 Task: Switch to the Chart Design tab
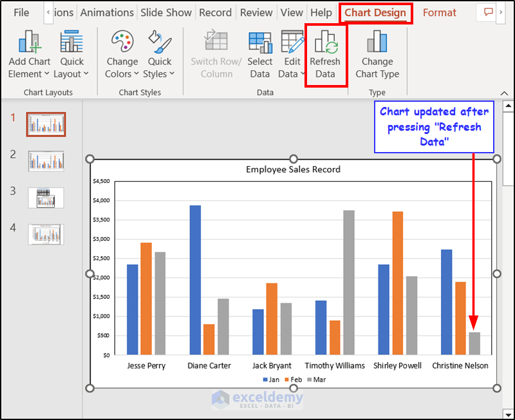375,12
